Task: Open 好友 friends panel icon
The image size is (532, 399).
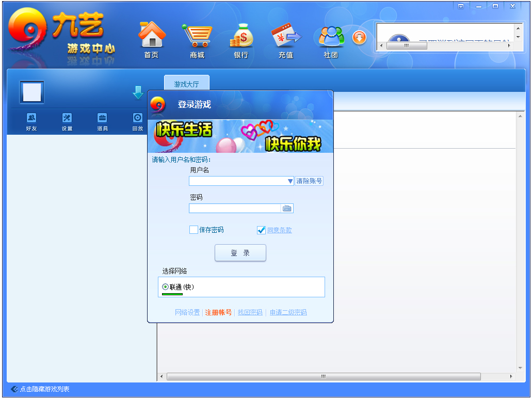Action: pos(31,118)
